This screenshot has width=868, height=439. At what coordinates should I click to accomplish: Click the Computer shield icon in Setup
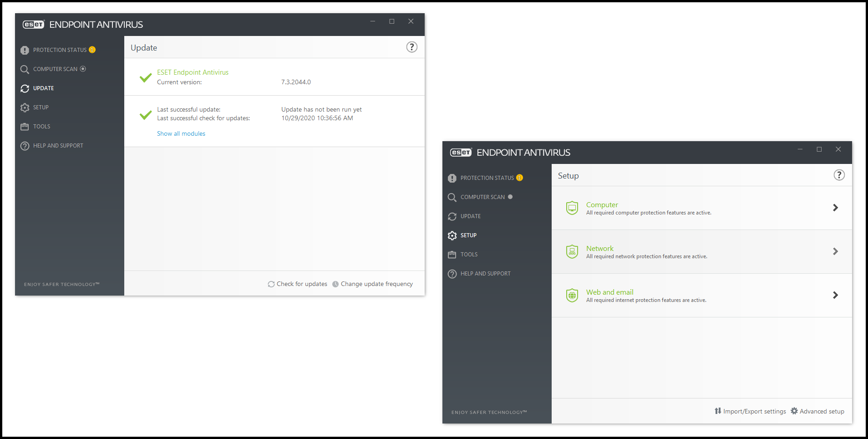[x=572, y=208]
